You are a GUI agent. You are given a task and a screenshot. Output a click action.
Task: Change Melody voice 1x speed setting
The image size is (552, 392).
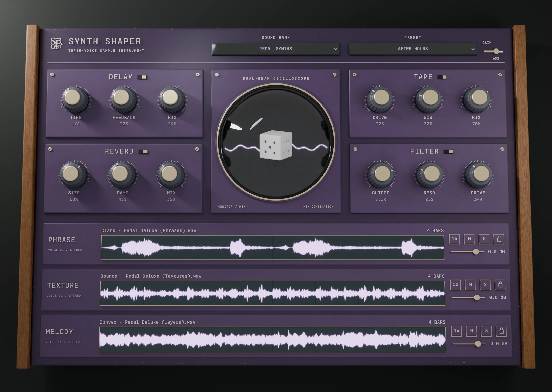point(457,331)
